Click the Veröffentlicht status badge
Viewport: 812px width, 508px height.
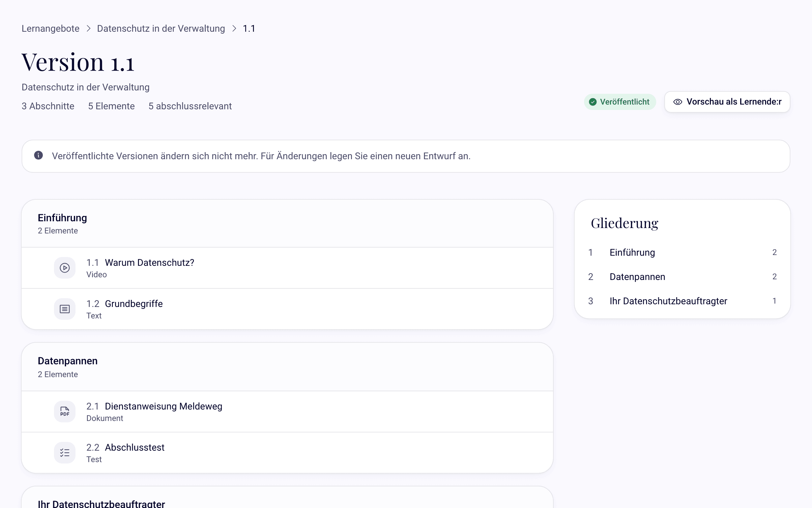coord(620,102)
